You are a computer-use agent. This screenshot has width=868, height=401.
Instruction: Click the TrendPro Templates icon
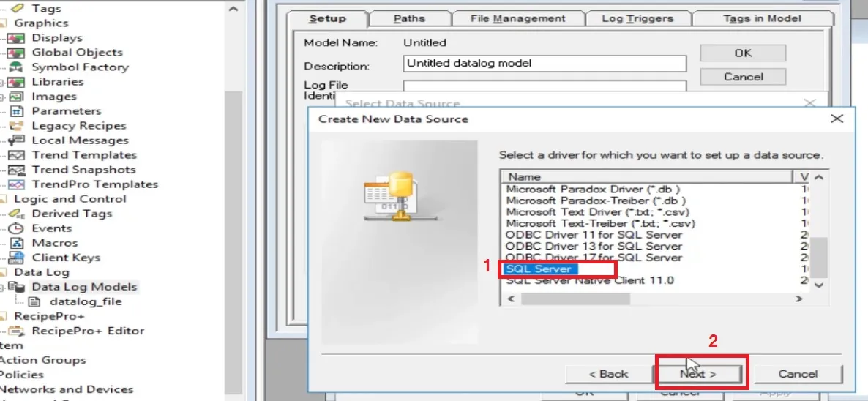coord(18,184)
